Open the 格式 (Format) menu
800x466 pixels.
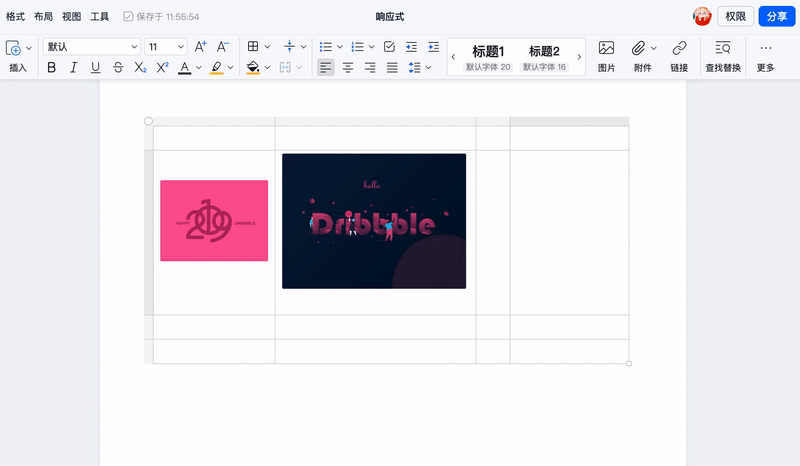point(15,17)
